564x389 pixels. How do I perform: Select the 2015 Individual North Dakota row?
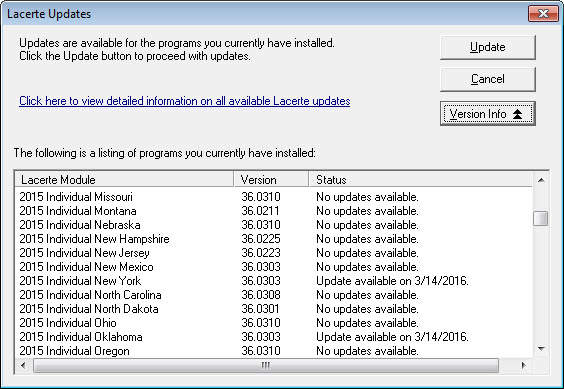[273, 309]
